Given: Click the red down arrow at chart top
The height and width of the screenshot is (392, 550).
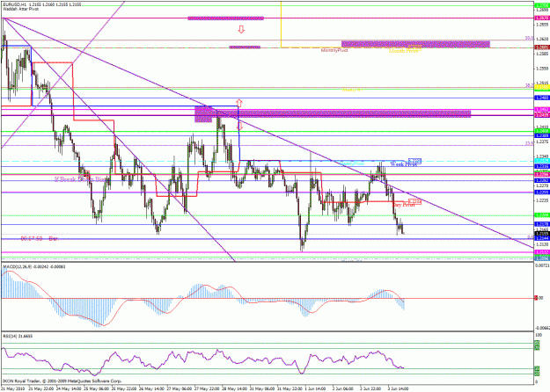Looking at the screenshot, I should point(241,29).
